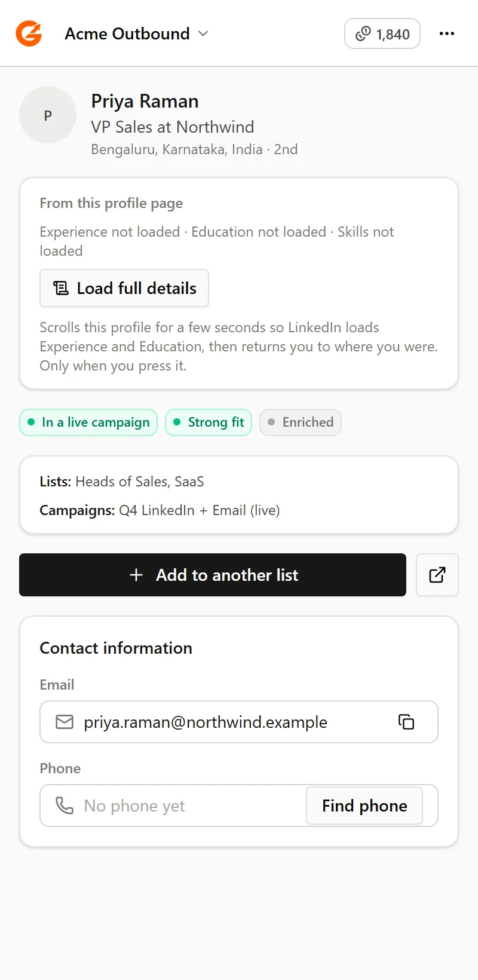Copy the email address with copy icon
478x980 pixels.
(406, 722)
